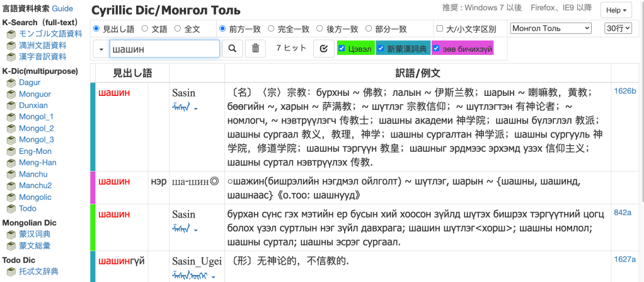Select the 完全一致 match option

pos(272,28)
